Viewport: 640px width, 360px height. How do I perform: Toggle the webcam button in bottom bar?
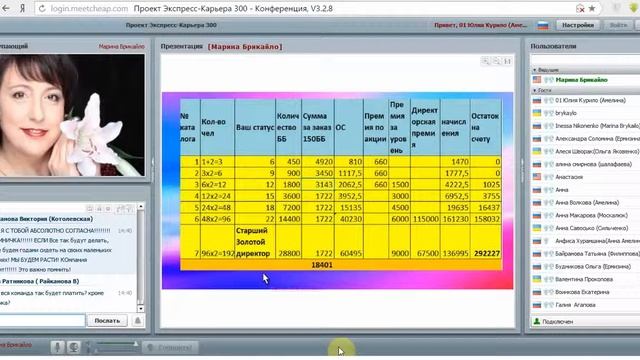tap(73, 347)
